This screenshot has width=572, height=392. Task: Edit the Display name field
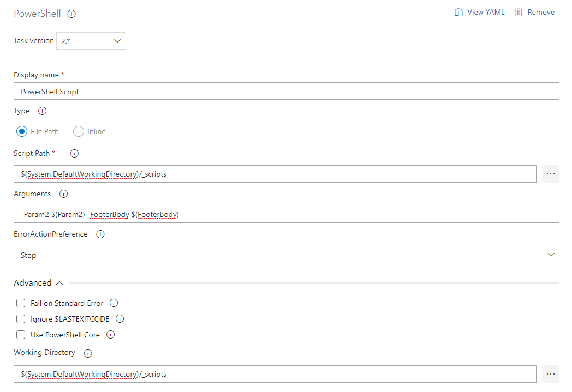click(287, 91)
